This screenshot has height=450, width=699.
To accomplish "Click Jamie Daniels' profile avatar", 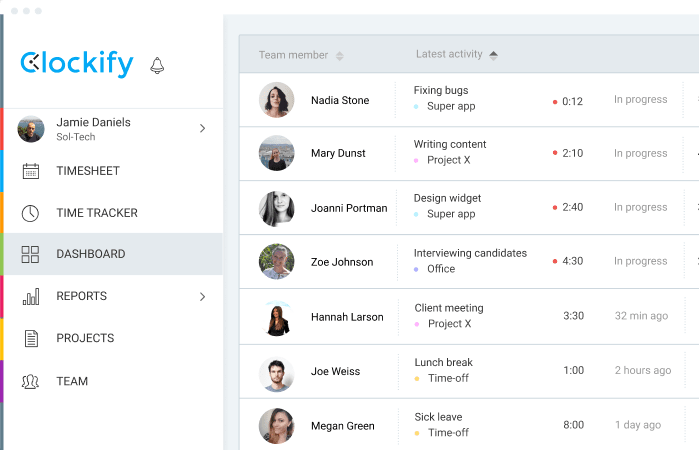I will 31,129.
